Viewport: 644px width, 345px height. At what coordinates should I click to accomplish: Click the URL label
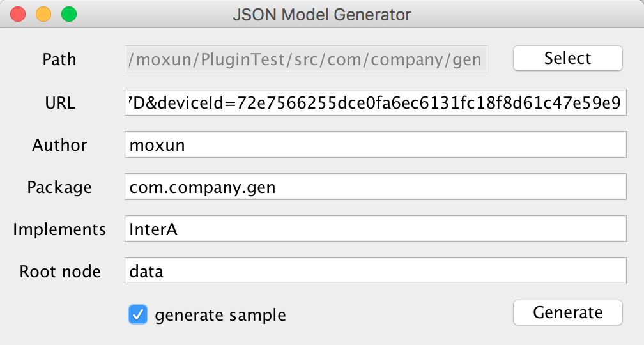click(x=60, y=103)
